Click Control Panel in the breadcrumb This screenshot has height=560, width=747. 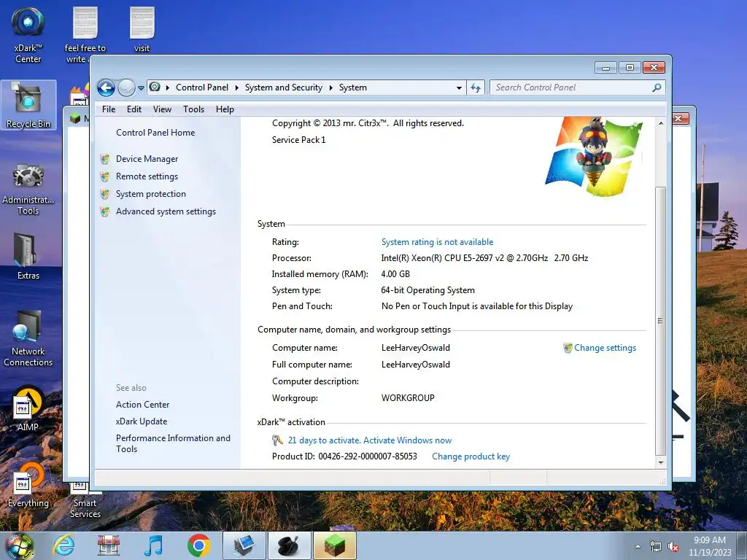202,87
